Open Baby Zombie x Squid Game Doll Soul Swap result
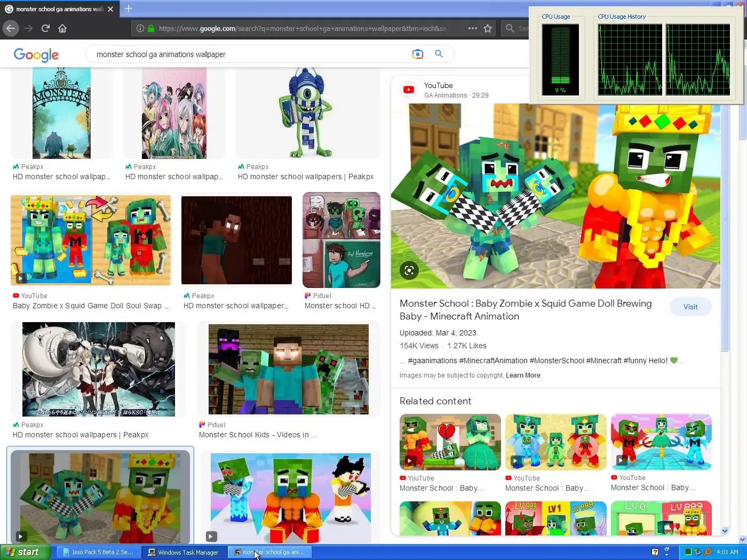The image size is (747, 560). (91, 240)
